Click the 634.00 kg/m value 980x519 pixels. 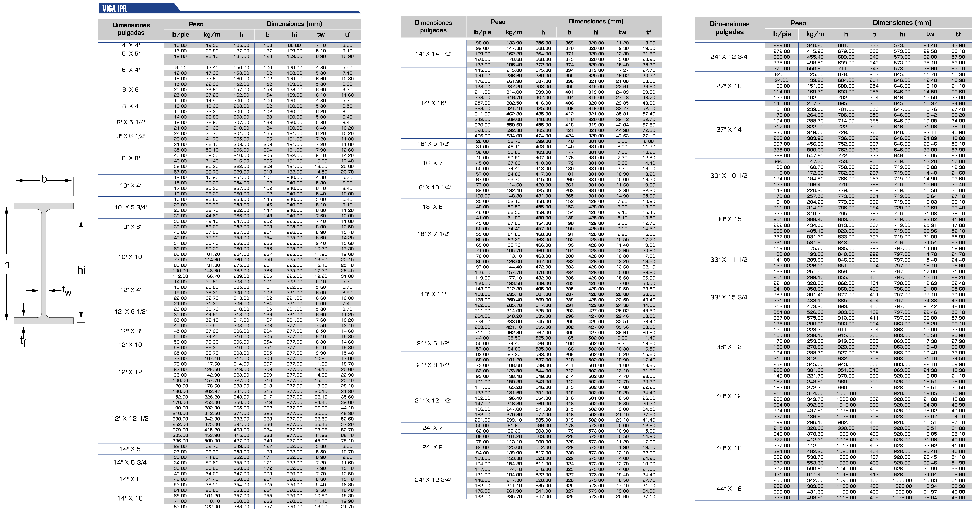coord(514,136)
